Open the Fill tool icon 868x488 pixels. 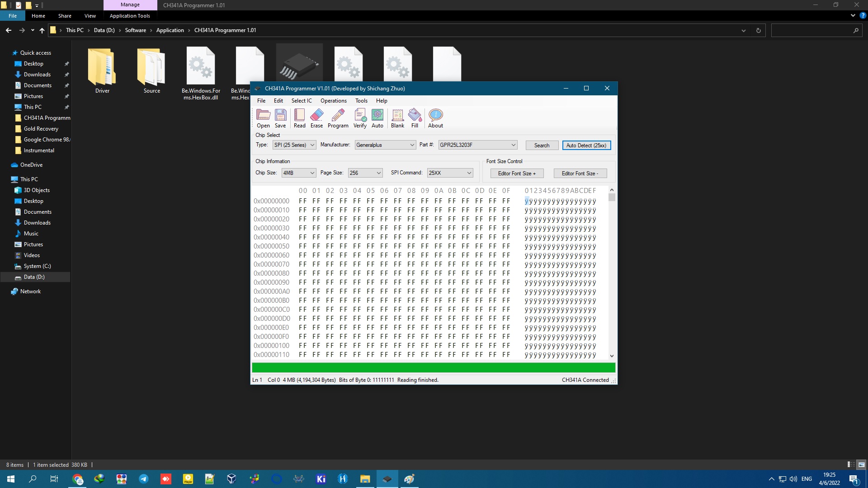coord(415,118)
